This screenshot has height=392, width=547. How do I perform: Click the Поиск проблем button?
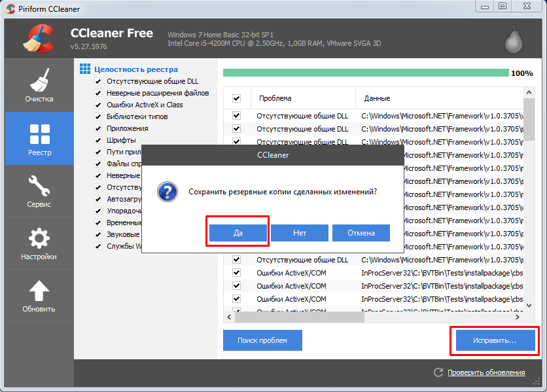pyautogui.click(x=262, y=340)
